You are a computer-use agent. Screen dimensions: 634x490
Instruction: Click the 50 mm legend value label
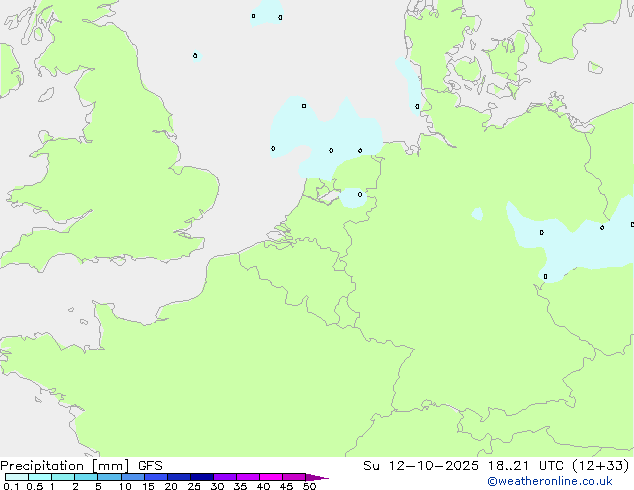(x=309, y=487)
